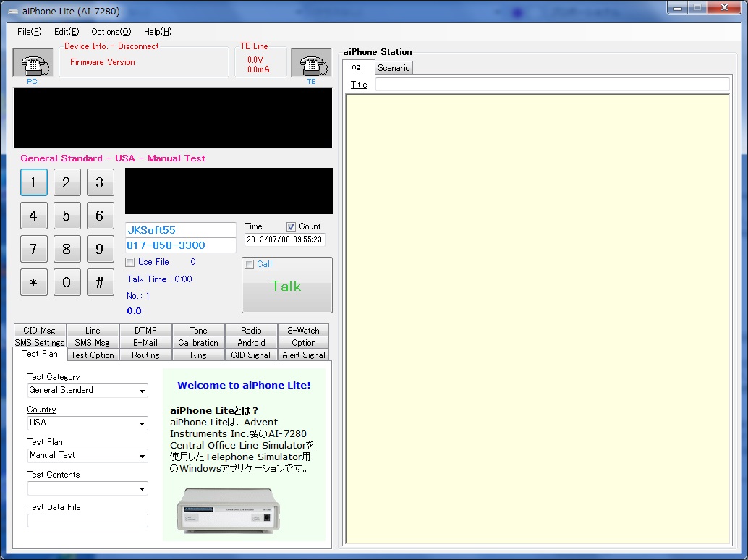Switch to the Test Option tab
Viewport: 748px width, 560px height.
[93, 355]
